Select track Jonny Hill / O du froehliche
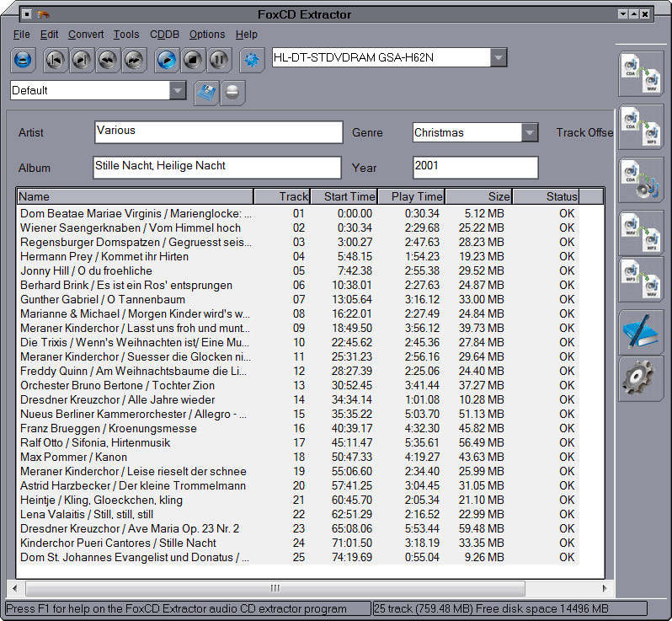 pos(299,270)
